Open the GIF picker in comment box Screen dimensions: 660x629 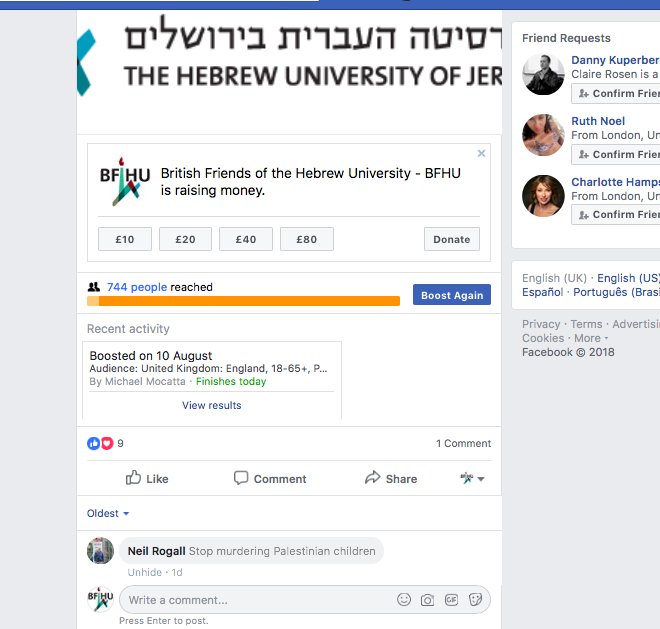(451, 600)
